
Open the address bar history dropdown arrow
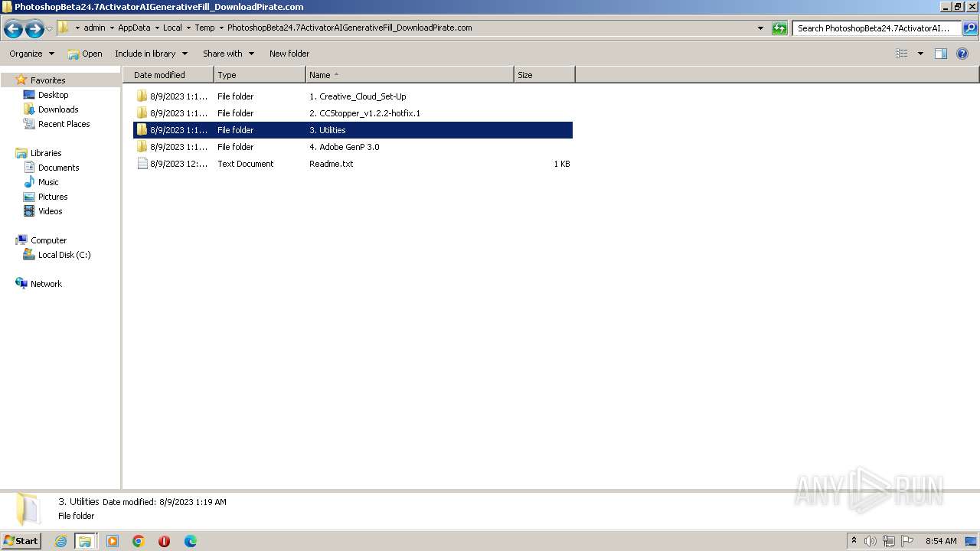[x=760, y=28]
